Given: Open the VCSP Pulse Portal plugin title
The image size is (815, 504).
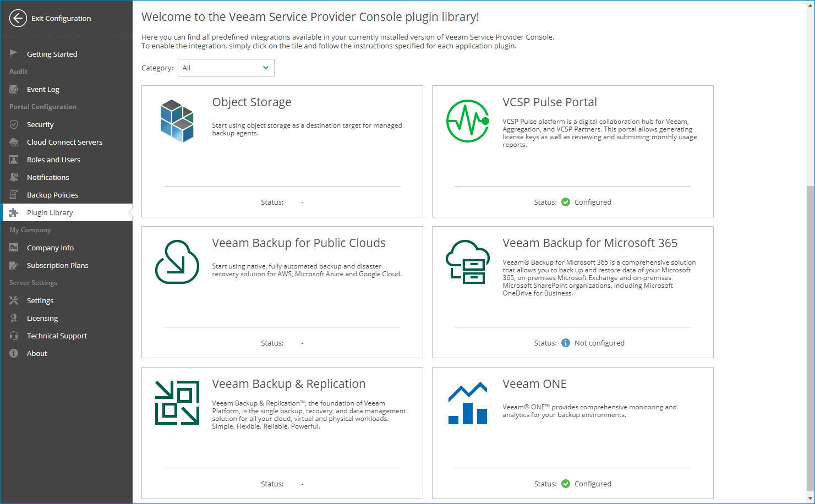Looking at the screenshot, I should pos(549,102).
